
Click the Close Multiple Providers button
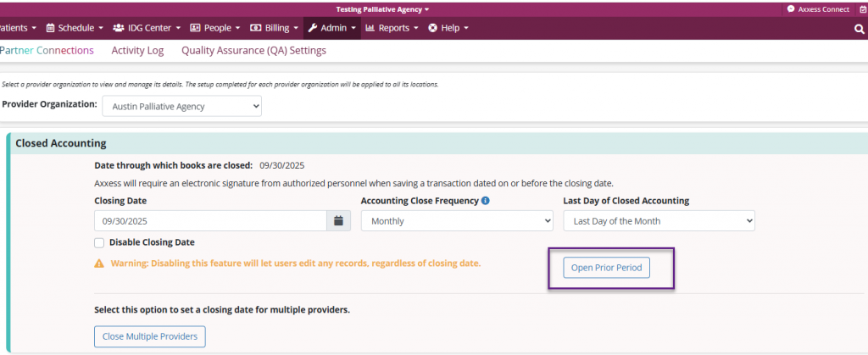(x=149, y=336)
